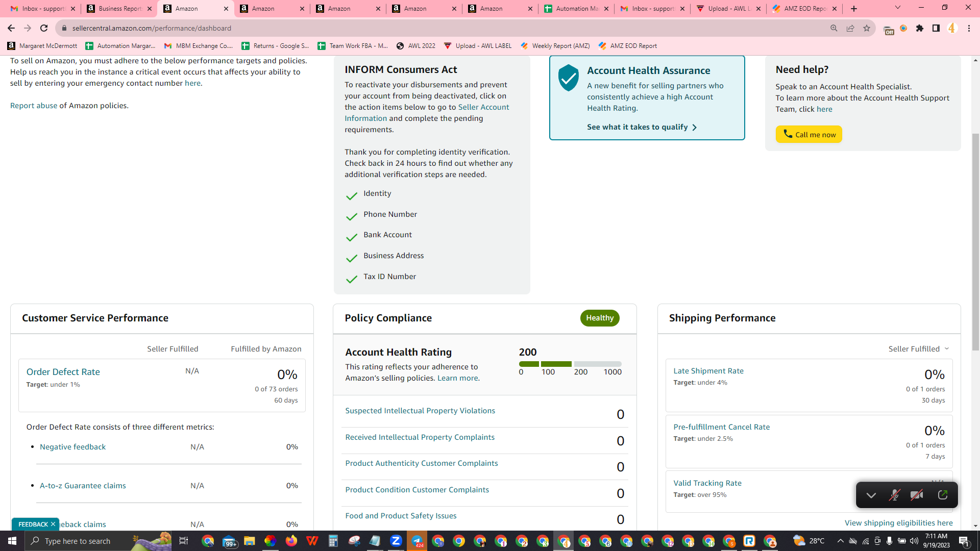Open the Negative feedback metric link
This screenshot has height=551, width=980.
click(72, 447)
